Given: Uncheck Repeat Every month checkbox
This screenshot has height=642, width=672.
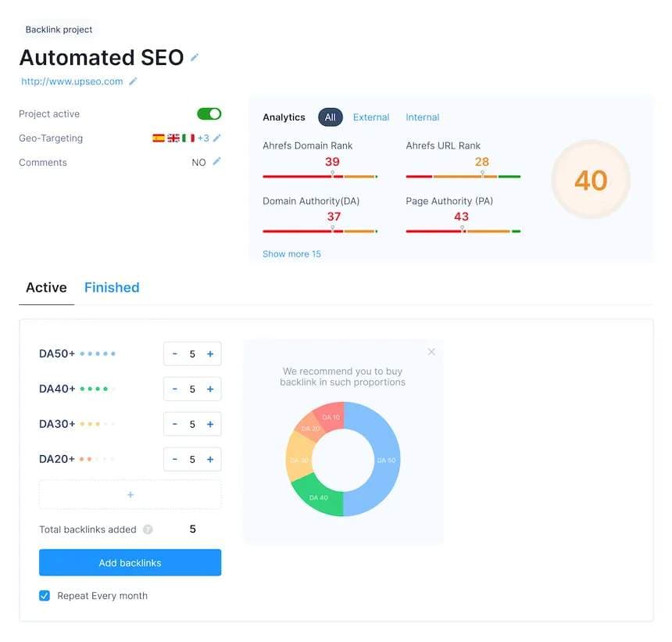Looking at the screenshot, I should pos(45,596).
